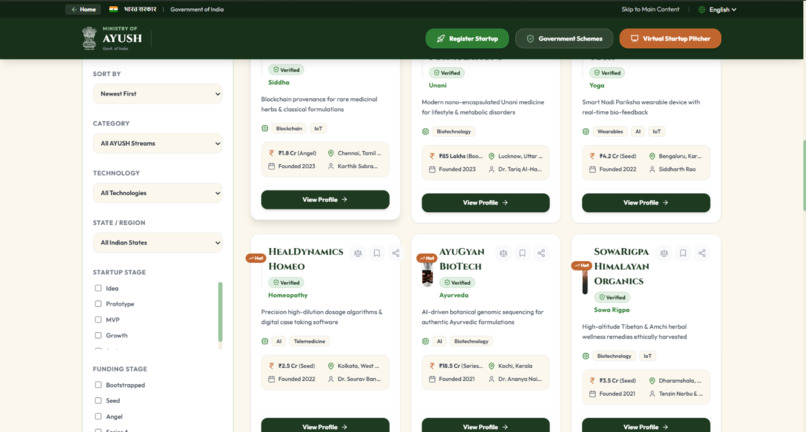Select the Blockchain technology tag

click(289, 129)
